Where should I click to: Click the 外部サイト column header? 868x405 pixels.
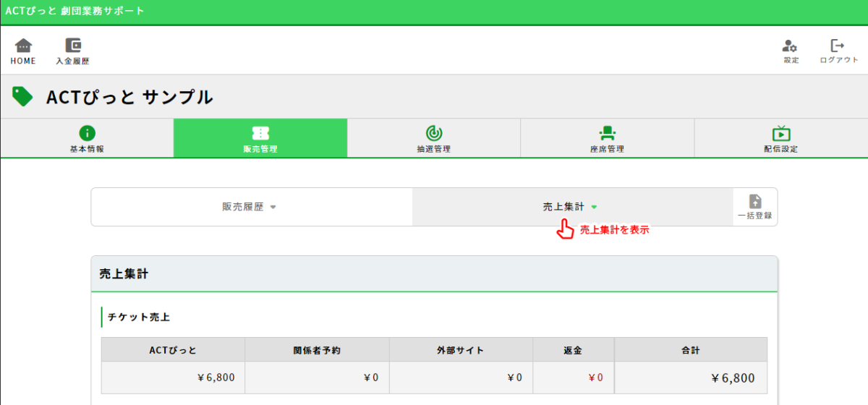(x=461, y=350)
